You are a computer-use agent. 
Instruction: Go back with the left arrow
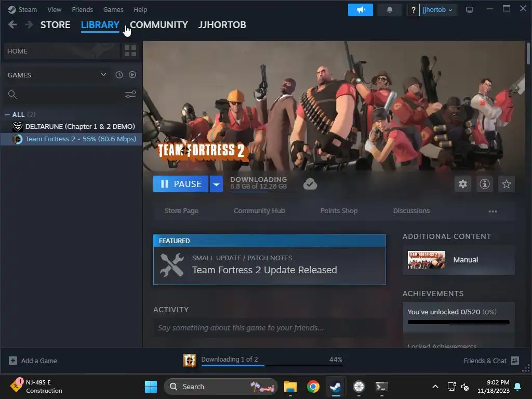click(x=12, y=24)
